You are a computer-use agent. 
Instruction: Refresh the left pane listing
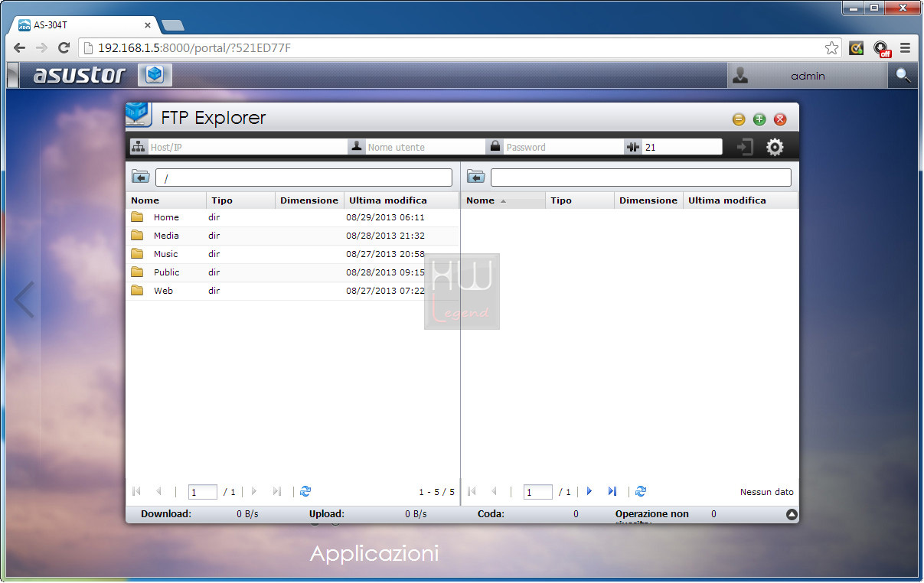305,492
